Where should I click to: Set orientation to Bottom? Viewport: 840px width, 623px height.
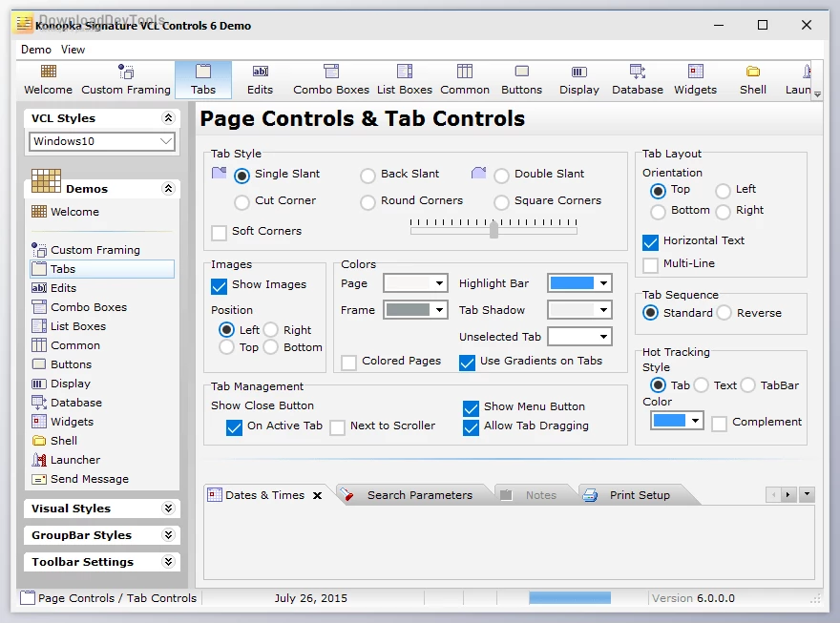(x=658, y=212)
